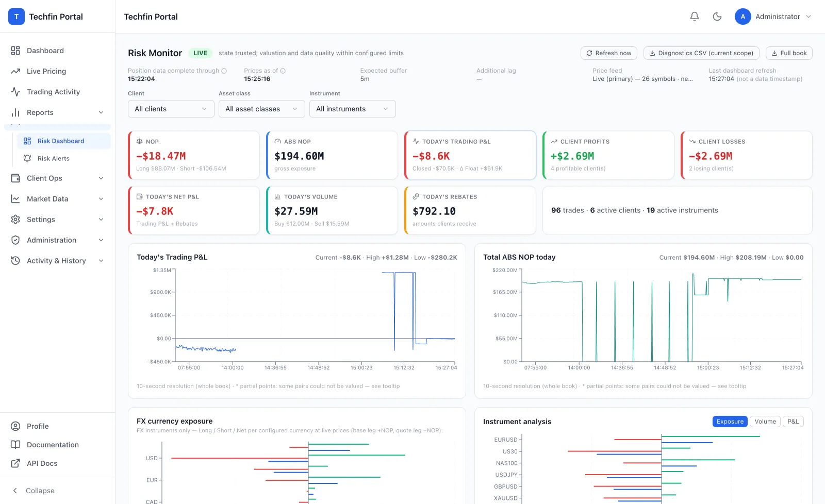The height and width of the screenshot is (504, 825).
Task: Click the NOP scale icon
Action: (x=139, y=142)
